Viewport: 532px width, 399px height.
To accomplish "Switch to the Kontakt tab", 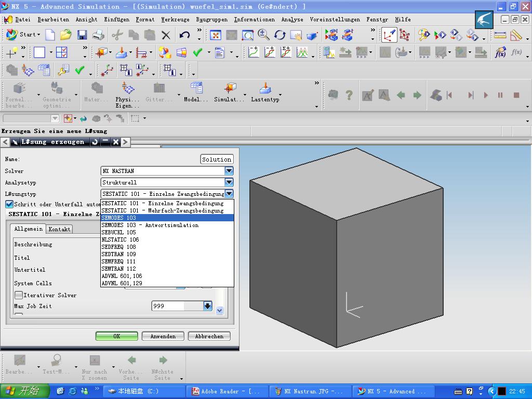I will point(59,229).
